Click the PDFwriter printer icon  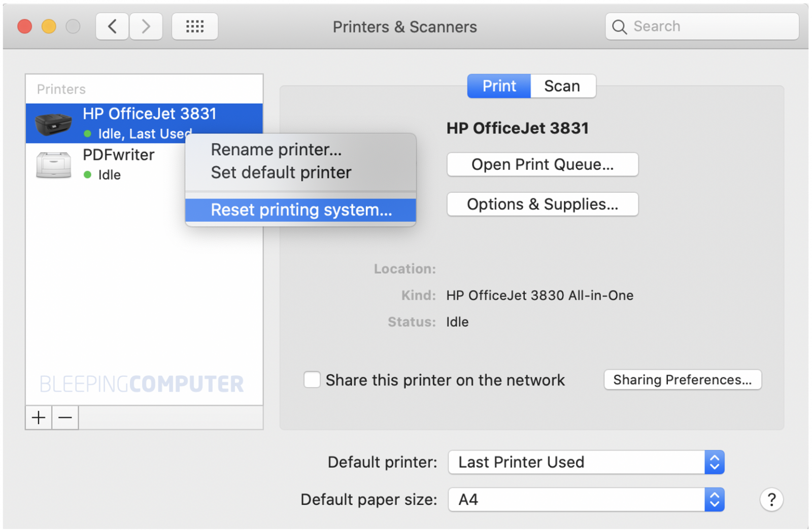[x=53, y=165]
